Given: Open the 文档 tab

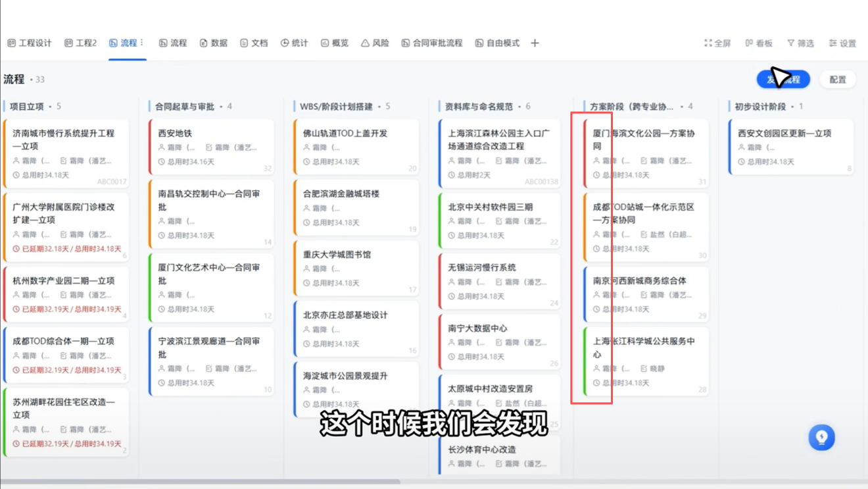Looking at the screenshot, I should pos(254,43).
